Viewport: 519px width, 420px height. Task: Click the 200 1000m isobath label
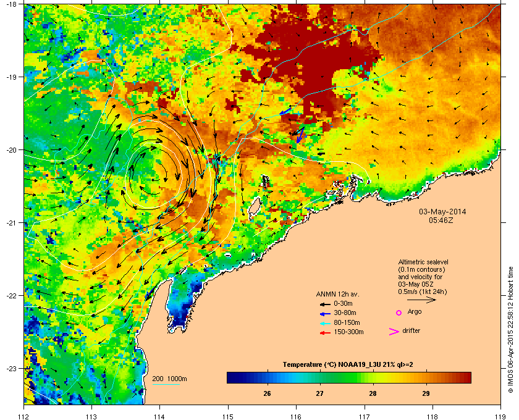pos(169,379)
